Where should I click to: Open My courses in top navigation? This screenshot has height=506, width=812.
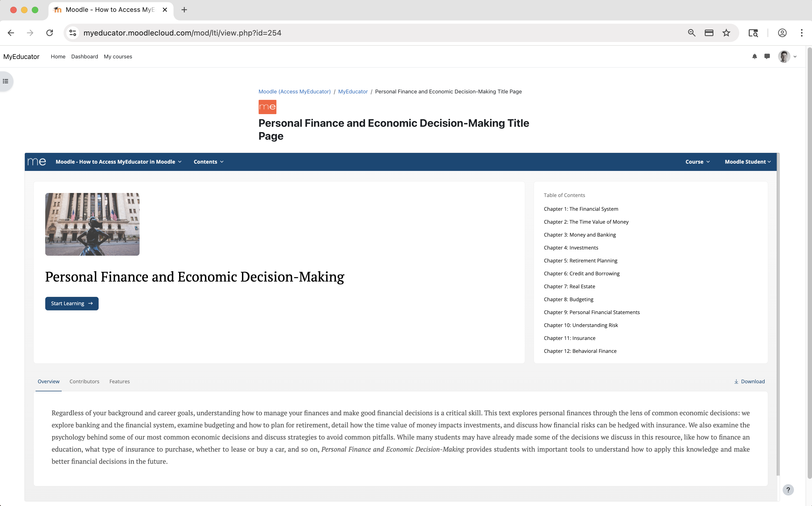tap(118, 57)
